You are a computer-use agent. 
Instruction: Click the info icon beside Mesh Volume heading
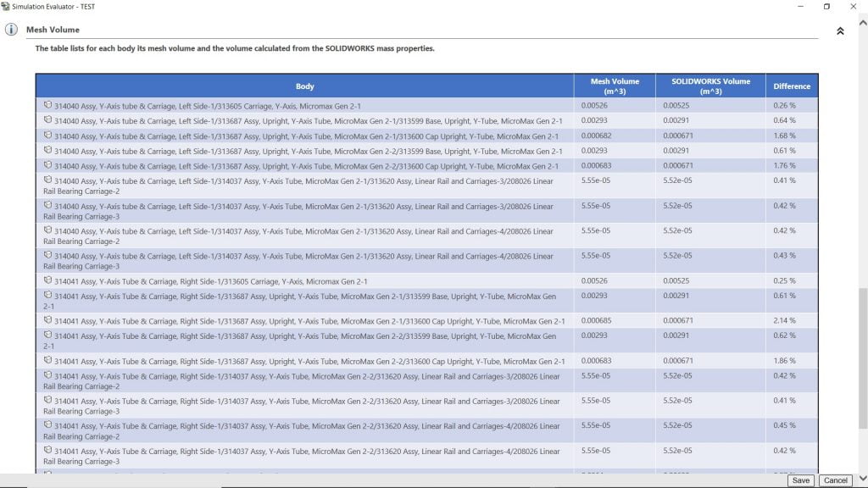click(11, 30)
